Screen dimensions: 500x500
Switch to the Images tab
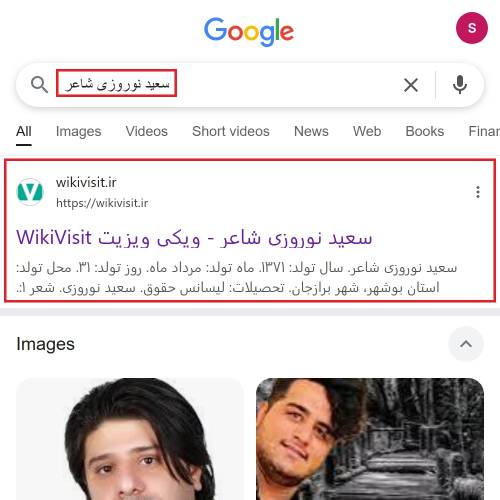click(78, 131)
